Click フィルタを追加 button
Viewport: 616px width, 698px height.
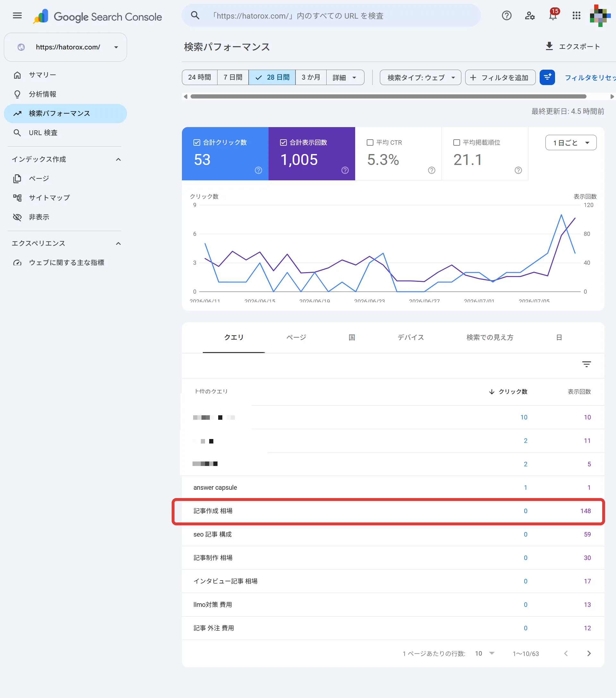coord(500,78)
